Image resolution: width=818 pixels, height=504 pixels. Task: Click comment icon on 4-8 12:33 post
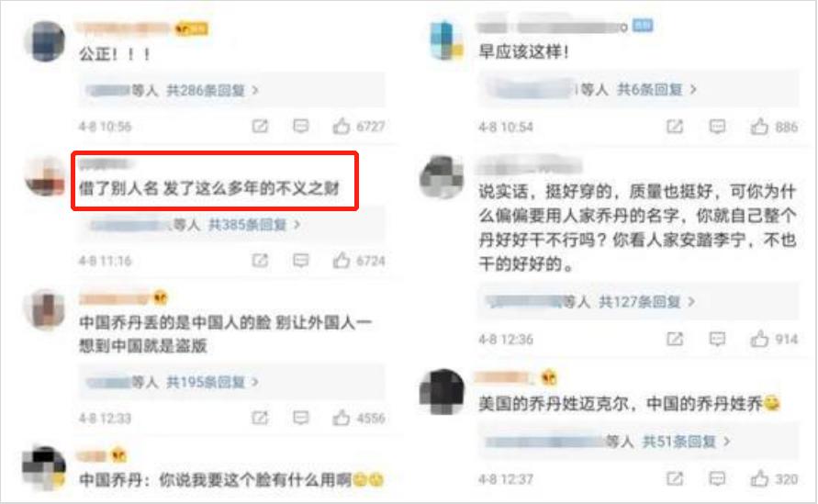point(301,418)
